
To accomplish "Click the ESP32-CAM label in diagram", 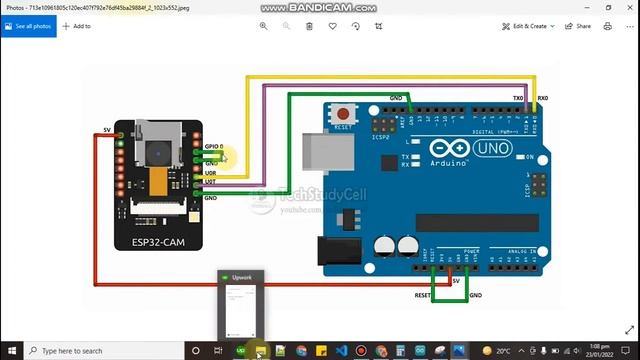I will [158, 242].
